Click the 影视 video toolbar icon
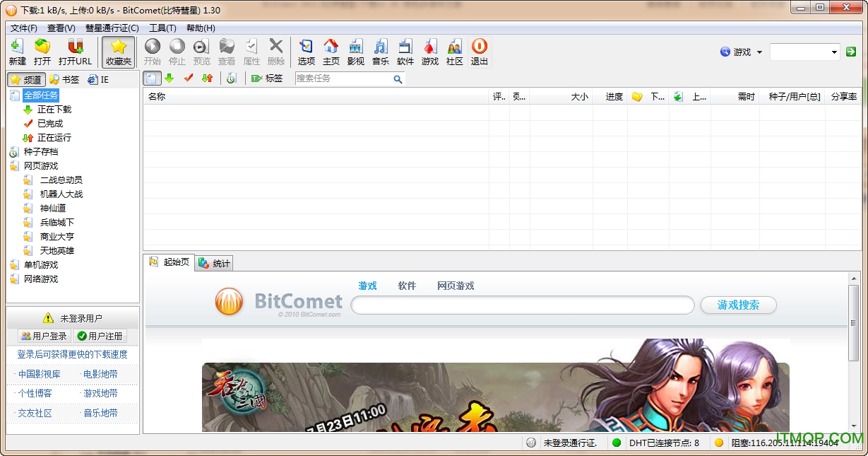The height and width of the screenshot is (456, 868). [356, 52]
